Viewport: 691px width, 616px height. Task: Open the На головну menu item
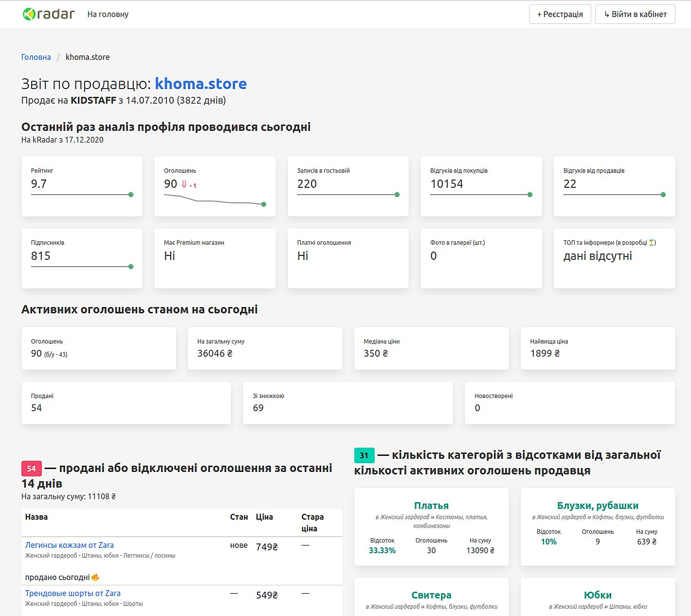[x=108, y=14]
